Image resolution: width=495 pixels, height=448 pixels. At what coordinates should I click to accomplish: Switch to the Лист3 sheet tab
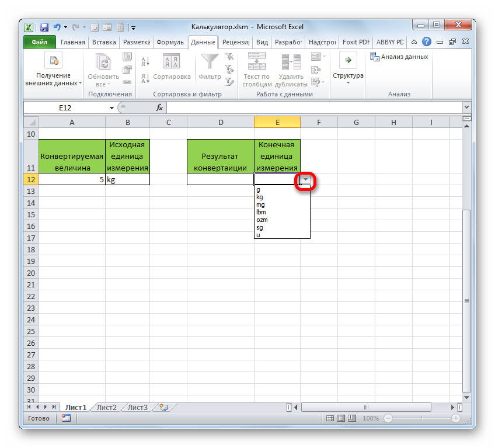point(137,408)
